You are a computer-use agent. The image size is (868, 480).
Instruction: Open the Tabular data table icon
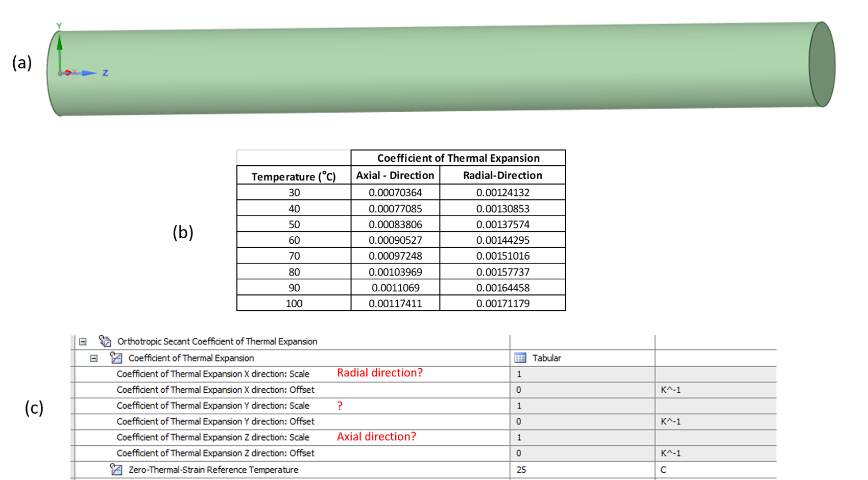tap(520, 358)
